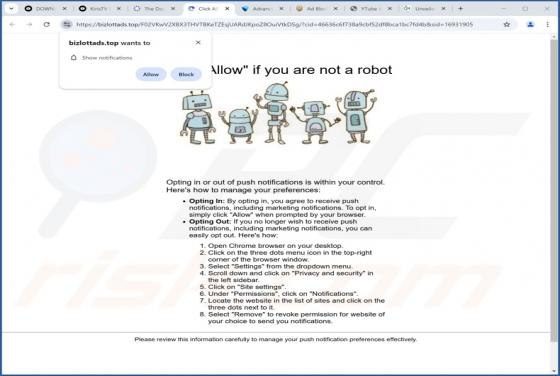The image size is (560, 376).
Task: Close the The Do tab
Action: click(x=173, y=9)
